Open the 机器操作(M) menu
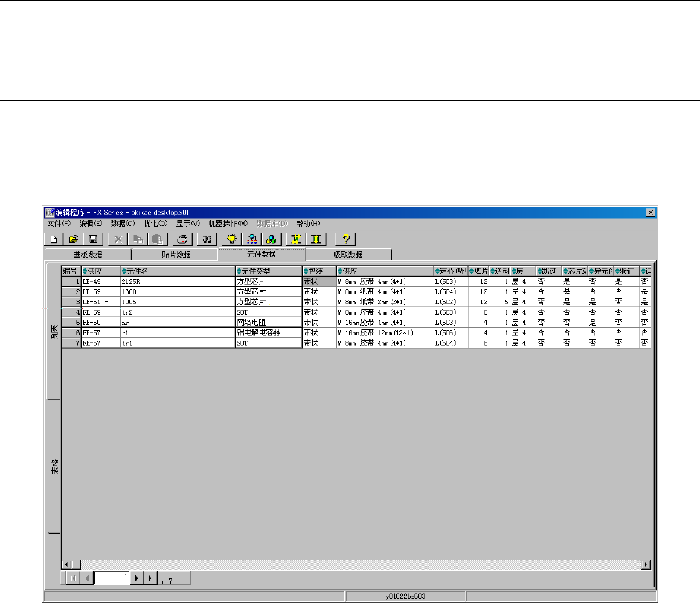 point(228,224)
